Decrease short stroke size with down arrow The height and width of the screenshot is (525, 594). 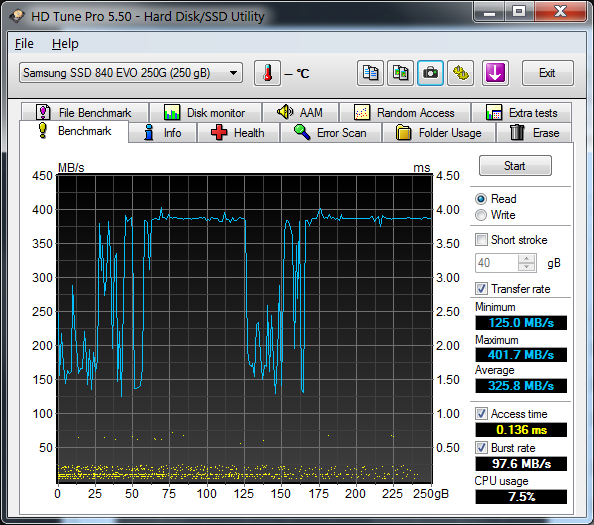point(527,267)
